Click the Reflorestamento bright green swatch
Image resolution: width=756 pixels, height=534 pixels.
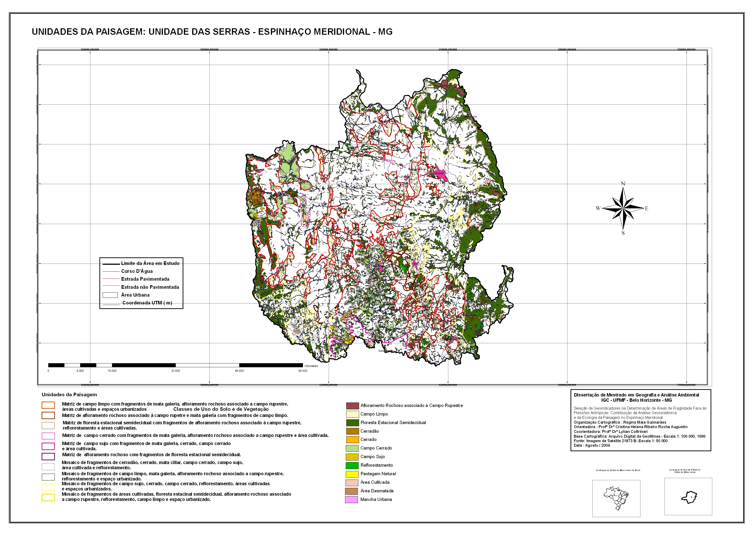(x=352, y=465)
